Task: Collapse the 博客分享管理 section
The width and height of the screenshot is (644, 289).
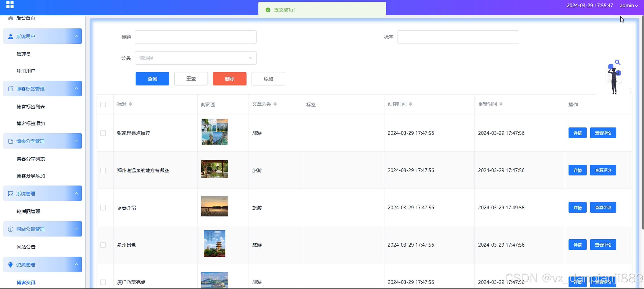Action: point(77,141)
